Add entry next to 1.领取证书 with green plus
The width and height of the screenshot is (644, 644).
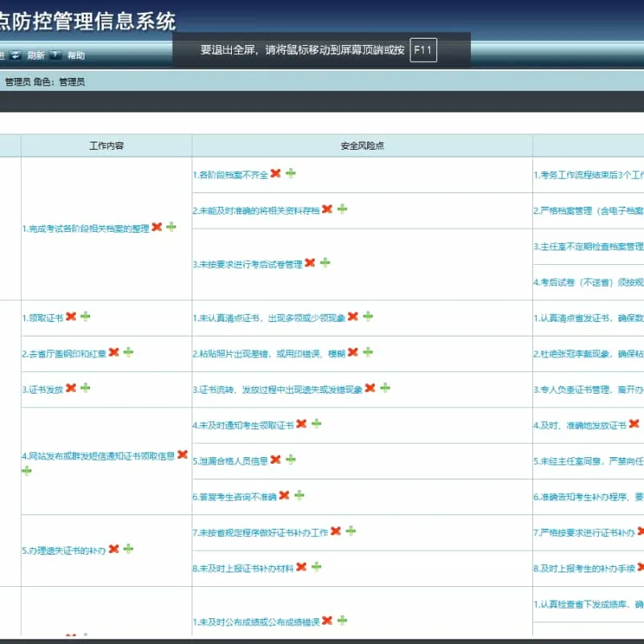point(85,316)
